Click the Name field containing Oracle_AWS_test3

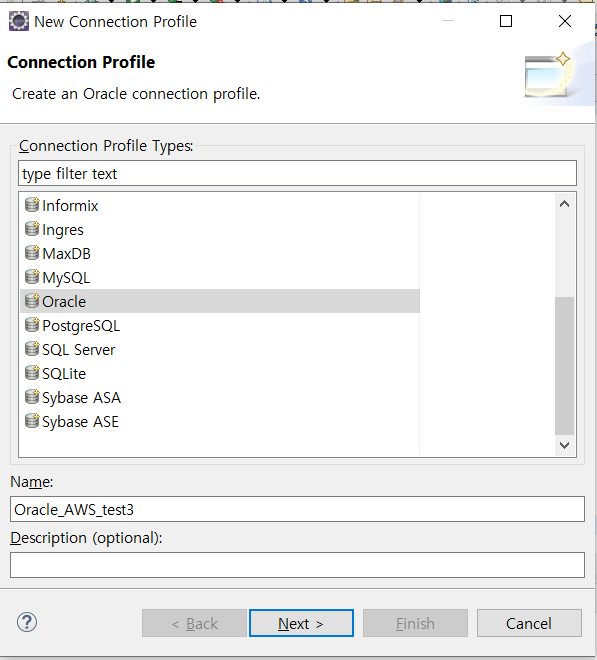(x=297, y=509)
